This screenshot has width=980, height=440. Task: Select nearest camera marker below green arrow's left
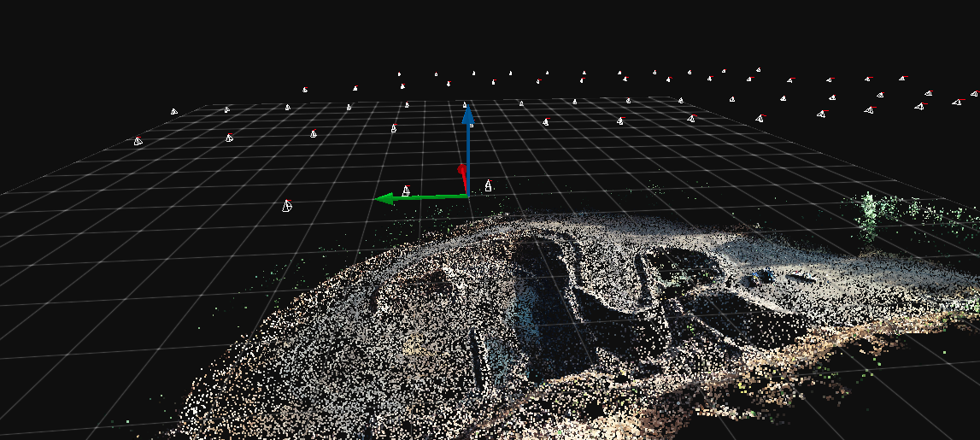(x=287, y=205)
